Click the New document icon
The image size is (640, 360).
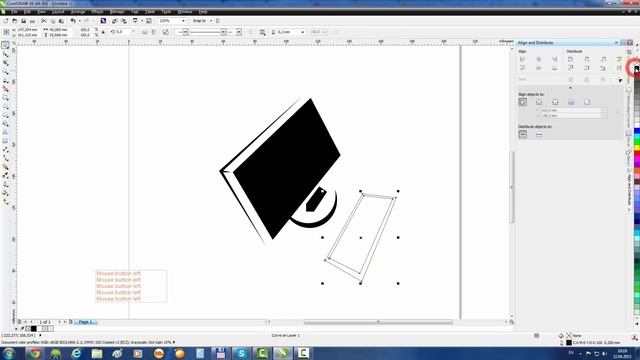tap(6, 21)
